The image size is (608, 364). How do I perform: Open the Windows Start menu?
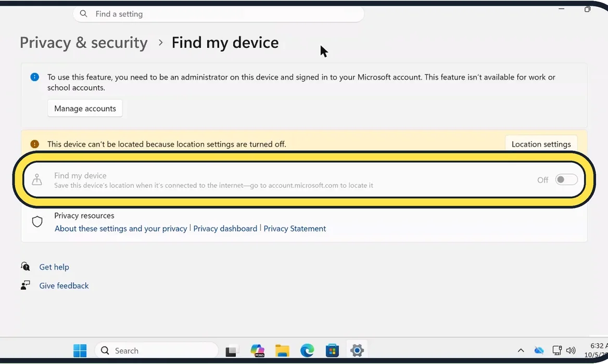80,350
